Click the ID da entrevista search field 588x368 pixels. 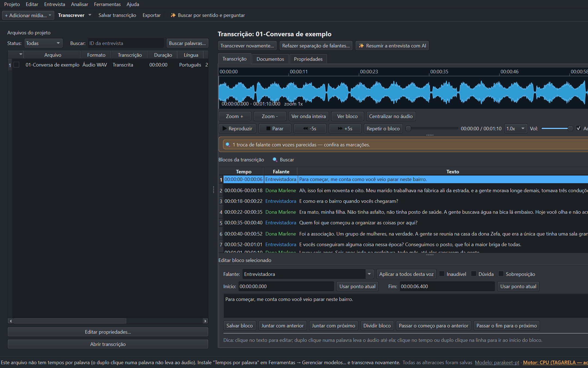[x=126, y=43]
